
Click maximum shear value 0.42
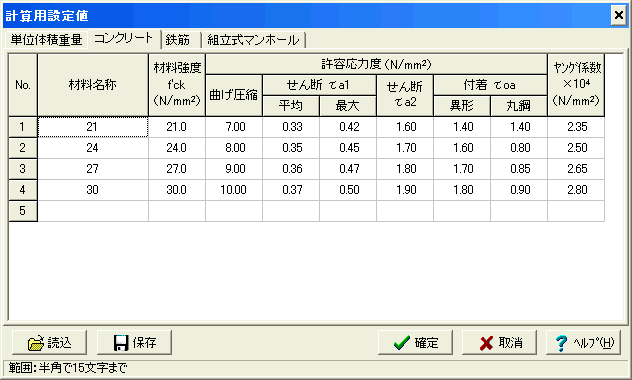pos(348,127)
